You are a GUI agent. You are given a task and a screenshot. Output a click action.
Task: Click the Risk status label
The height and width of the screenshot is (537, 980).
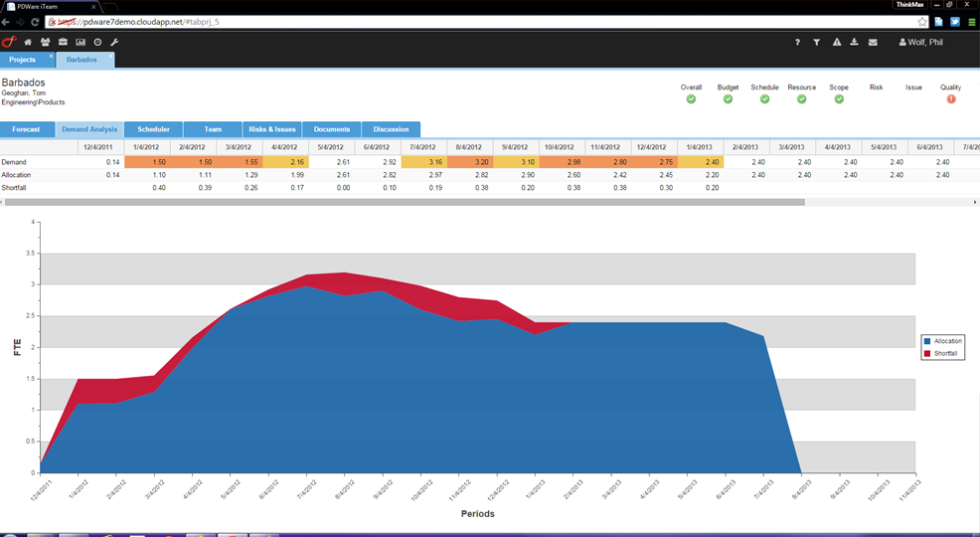pyautogui.click(x=877, y=88)
